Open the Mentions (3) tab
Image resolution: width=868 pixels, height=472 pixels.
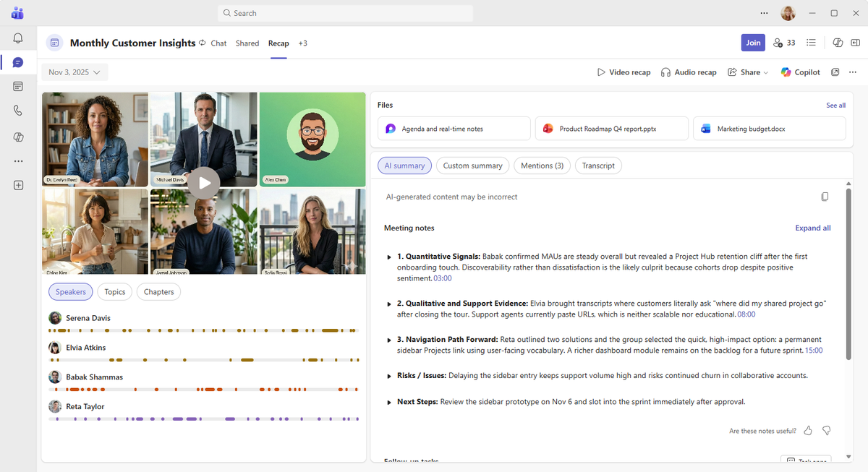coord(542,166)
